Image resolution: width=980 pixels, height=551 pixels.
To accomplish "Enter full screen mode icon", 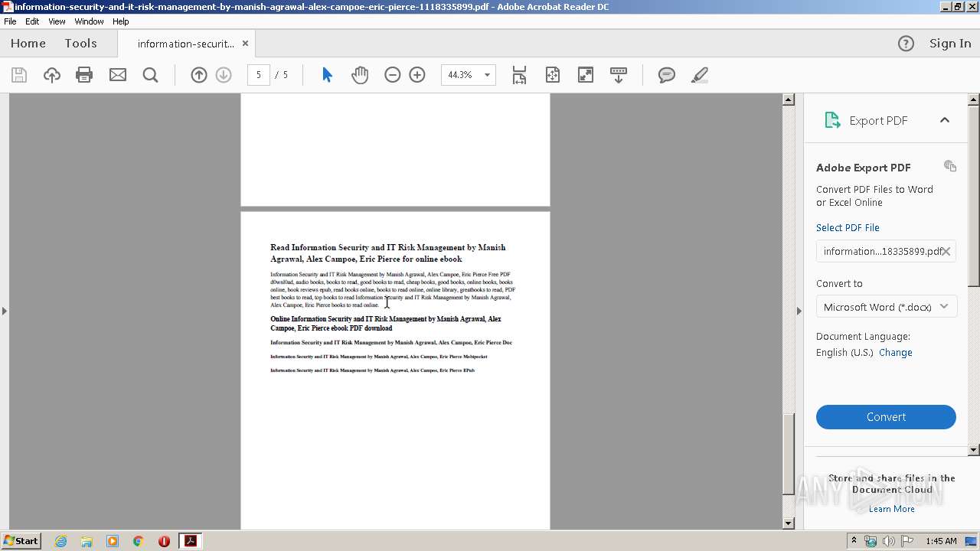I will pyautogui.click(x=586, y=75).
